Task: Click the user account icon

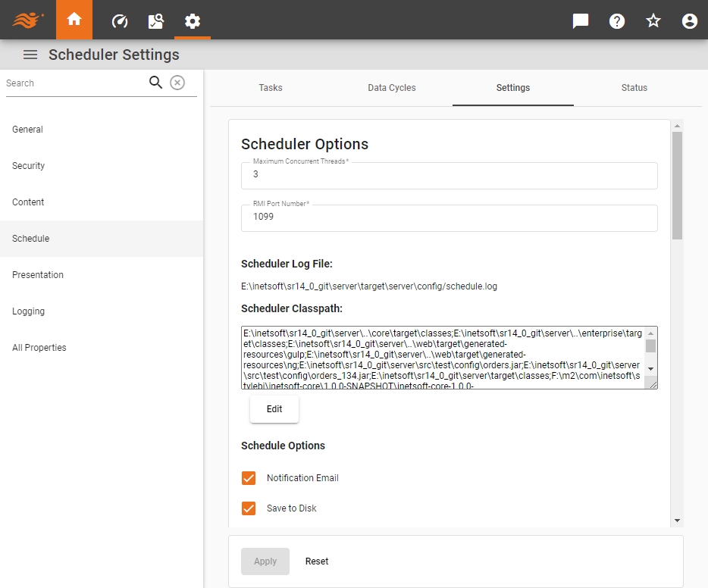Action: click(689, 20)
